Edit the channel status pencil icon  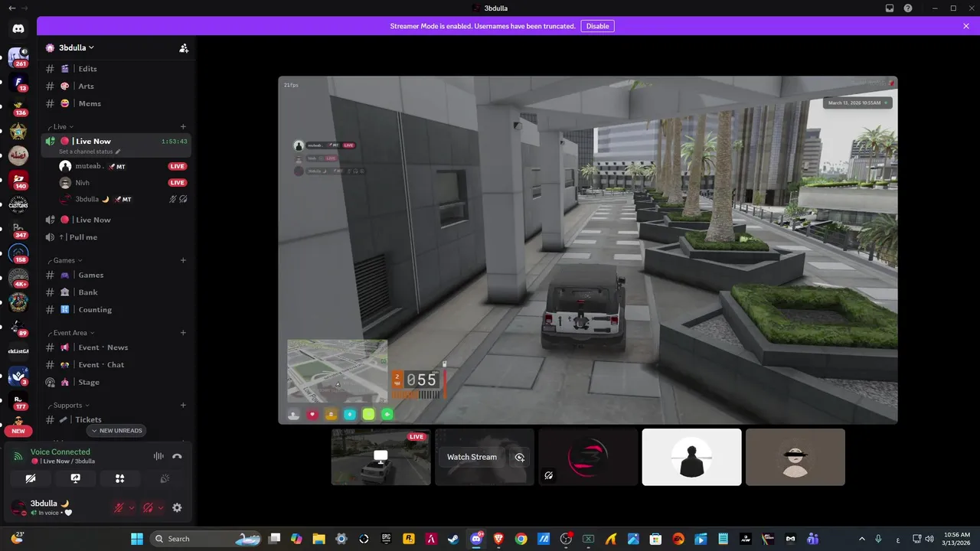pos(118,152)
